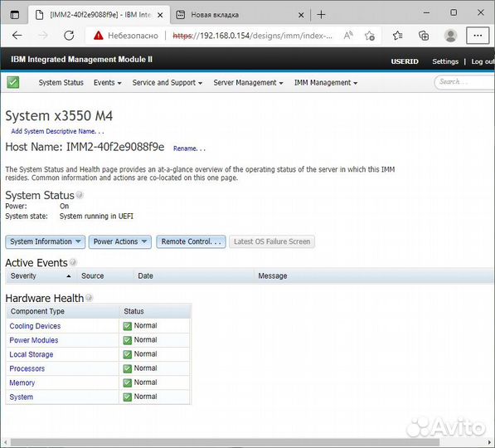Click Add System Descriptive Name link
This screenshot has width=495, height=448.
(x=57, y=131)
